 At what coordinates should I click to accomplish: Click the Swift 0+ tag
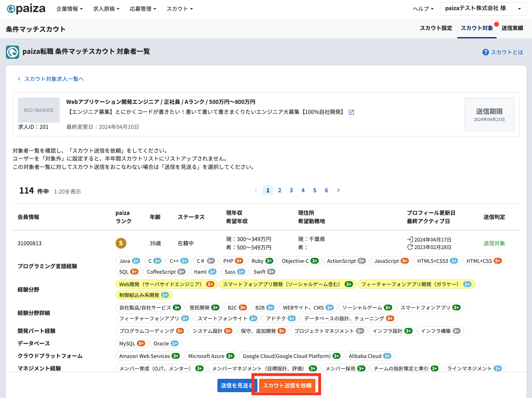(x=264, y=272)
